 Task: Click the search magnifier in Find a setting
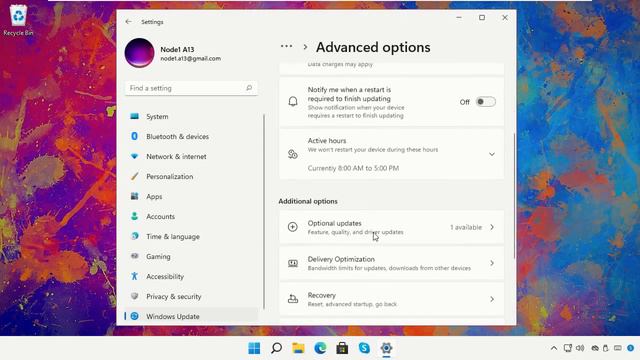tap(249, 88)
